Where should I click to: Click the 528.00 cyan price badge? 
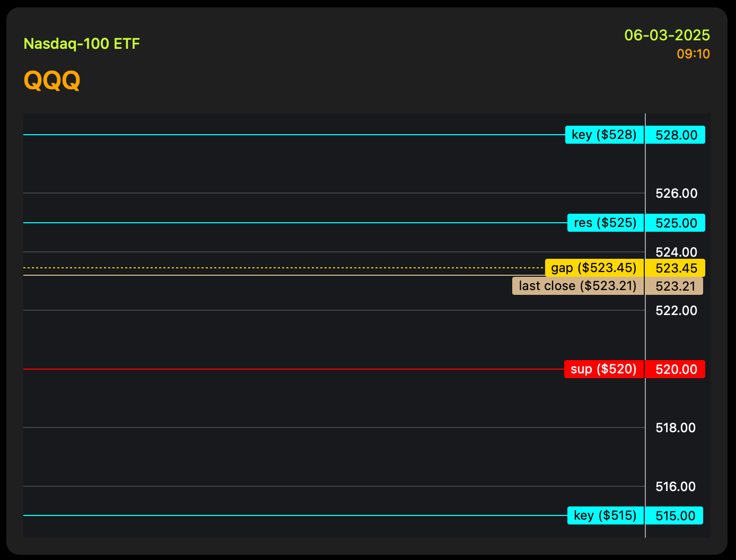pyautogui.click(x=676, y=135)
